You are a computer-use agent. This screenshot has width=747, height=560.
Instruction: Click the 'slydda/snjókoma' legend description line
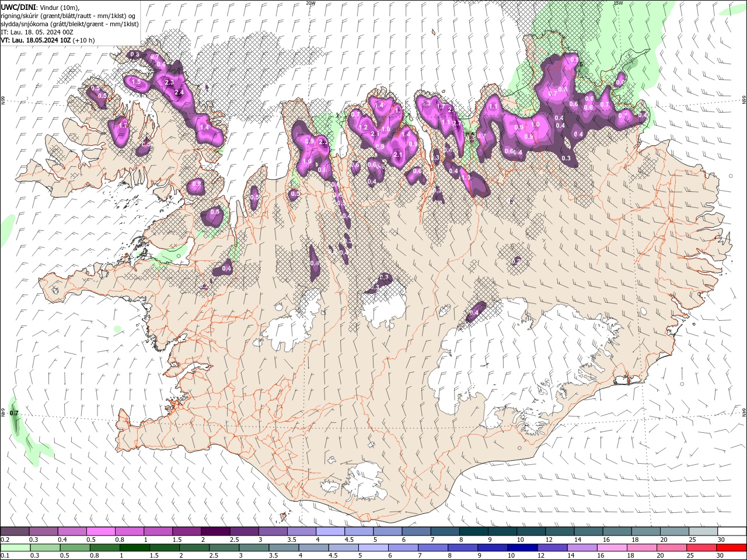coord(69,24)
